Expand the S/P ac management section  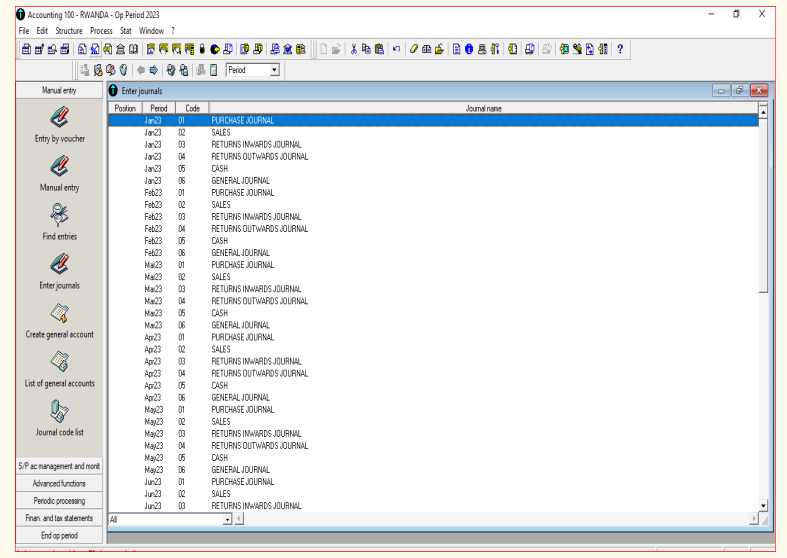click(59, 466)
